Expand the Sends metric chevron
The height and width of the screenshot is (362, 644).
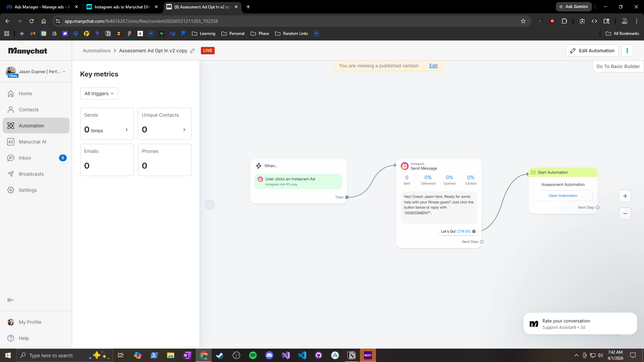[126, 130]
